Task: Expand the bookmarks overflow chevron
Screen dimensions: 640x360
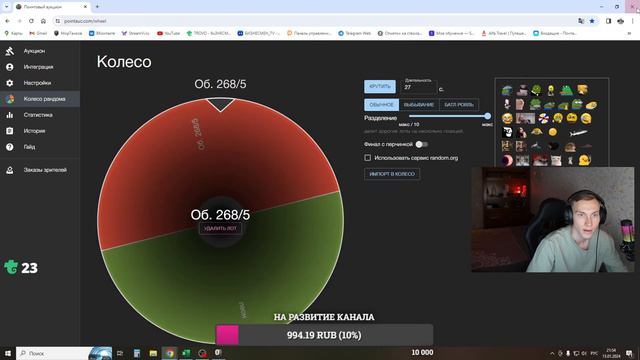Action: click(x=629, y=33)
